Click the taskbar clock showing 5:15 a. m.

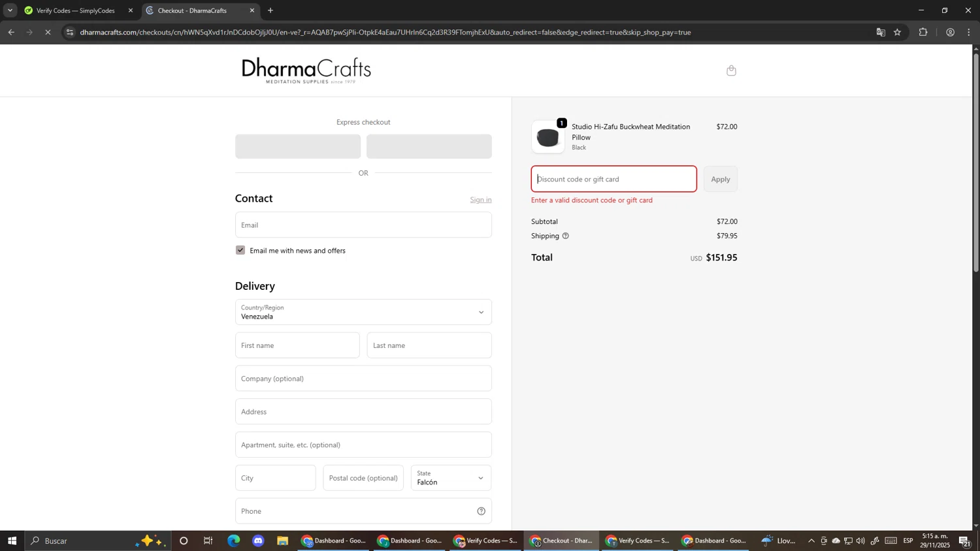(936, 541)
